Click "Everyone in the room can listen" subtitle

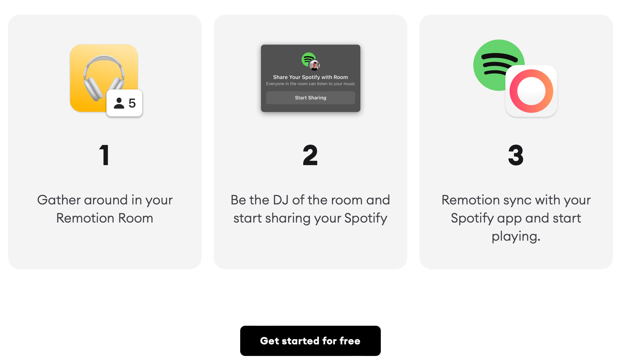click(310, 84)
